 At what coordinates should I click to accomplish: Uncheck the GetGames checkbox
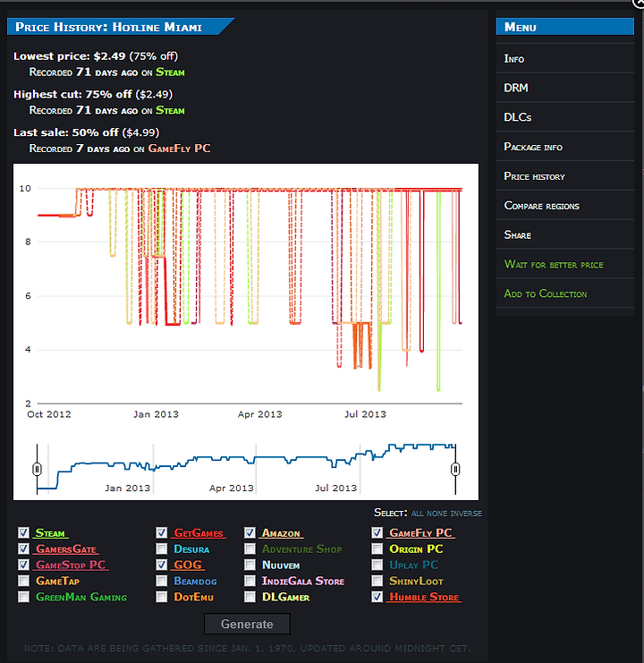[161, 532]
